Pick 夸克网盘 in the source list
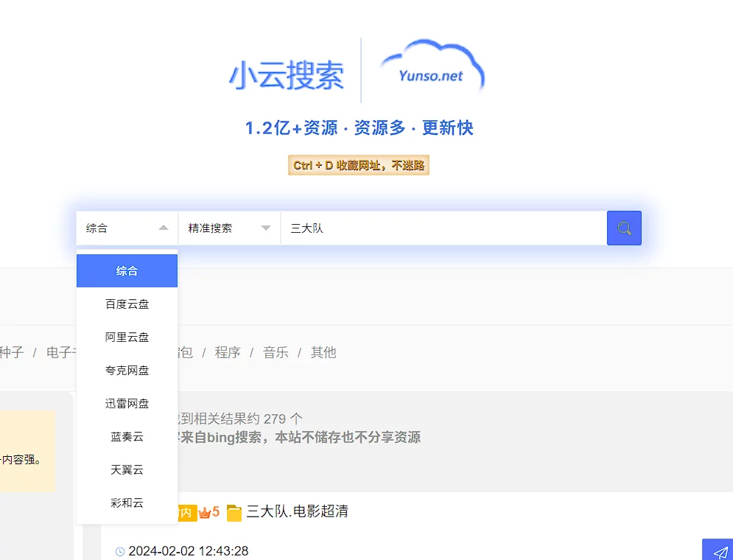 coord(127,371)
